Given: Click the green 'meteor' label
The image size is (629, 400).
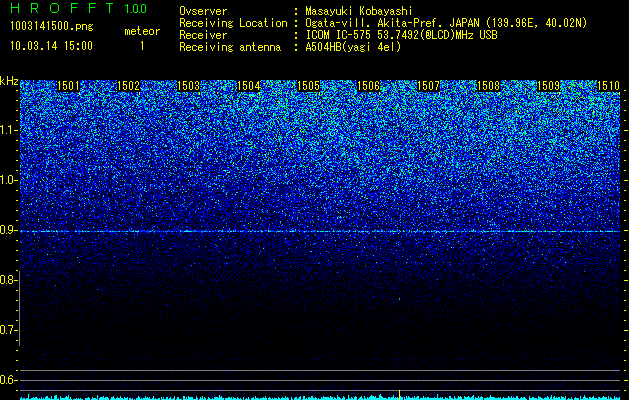Looking at the screenshot, I should coord(142,31).
